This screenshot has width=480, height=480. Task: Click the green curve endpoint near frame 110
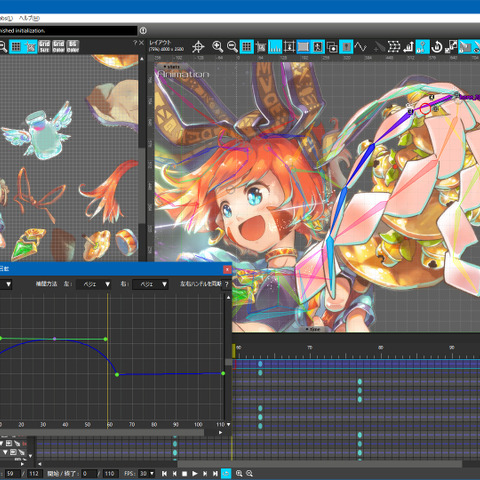click(223, 373)
